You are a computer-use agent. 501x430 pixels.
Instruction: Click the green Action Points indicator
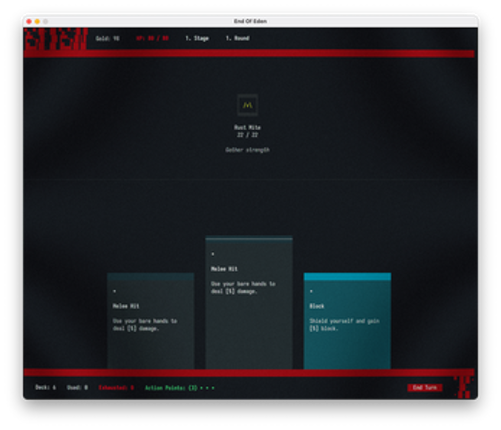[180, 388]
